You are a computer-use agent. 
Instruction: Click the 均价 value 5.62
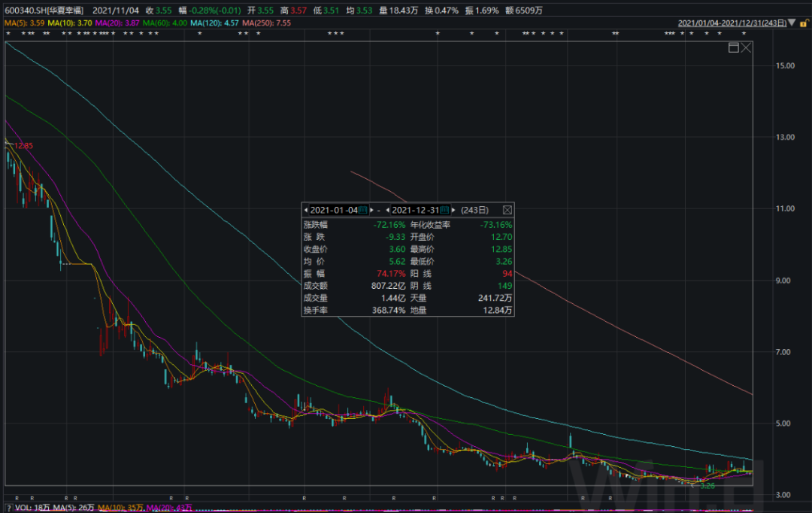(398, 262)
